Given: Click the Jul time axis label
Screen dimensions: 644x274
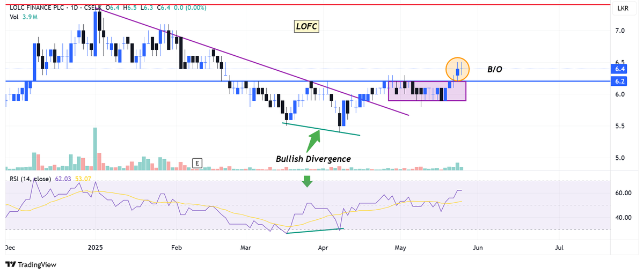Looking at the screenshot, I should [x=559, y=248].
